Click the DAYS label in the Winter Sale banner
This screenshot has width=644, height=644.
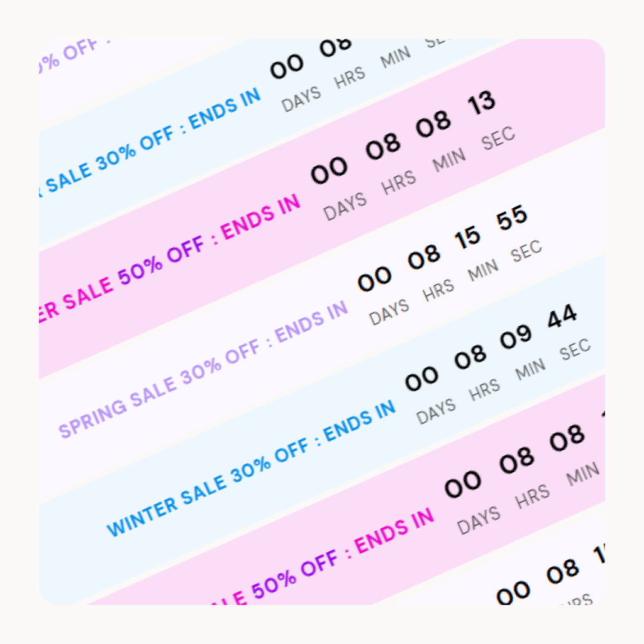(436, 411)
